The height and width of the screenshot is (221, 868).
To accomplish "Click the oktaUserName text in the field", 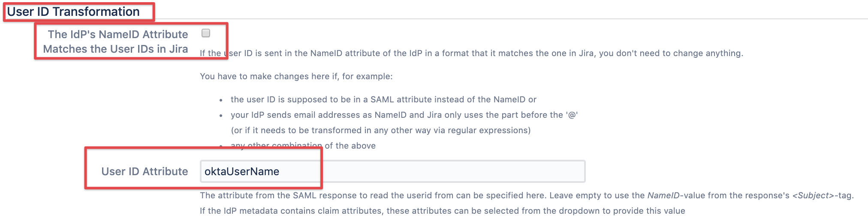I will point(242,171).
